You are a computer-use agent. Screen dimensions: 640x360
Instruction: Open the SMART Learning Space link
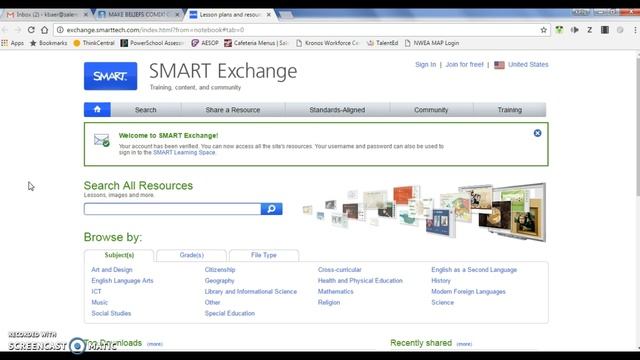(x=184, y=152)
